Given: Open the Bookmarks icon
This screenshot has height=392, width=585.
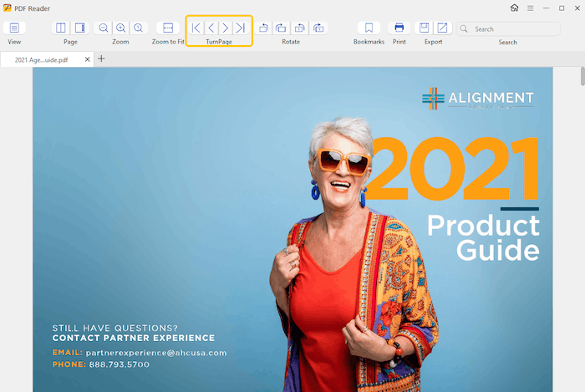Looking at the screenshot, I should 369,28.
